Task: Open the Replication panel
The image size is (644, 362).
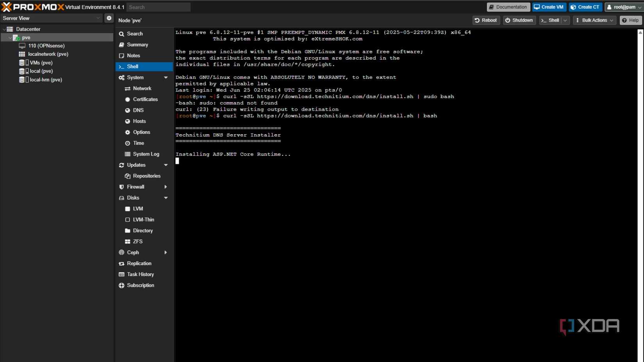Action: click(139, 263)
